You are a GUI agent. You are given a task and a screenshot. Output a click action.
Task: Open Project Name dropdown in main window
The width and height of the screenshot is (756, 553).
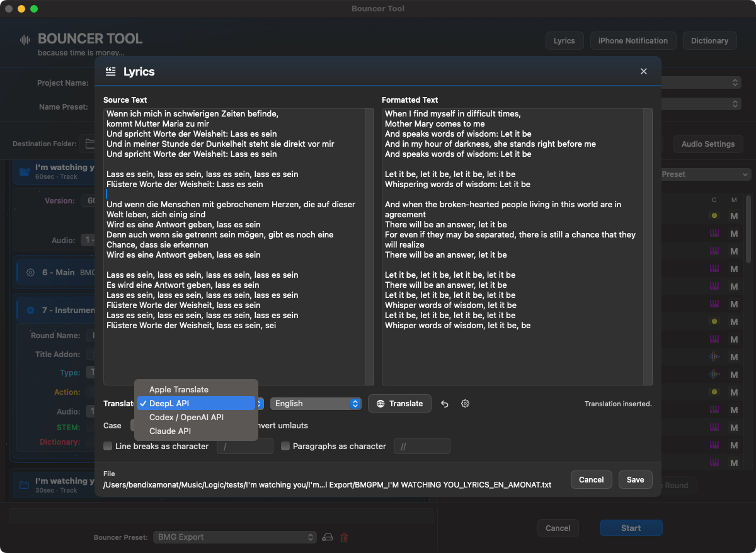[701, 83]
